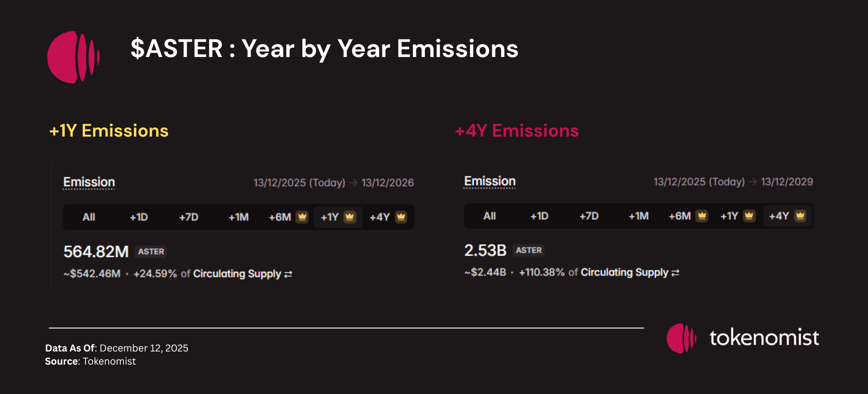Click the ASTER token badge beside 564.82M
868x394 pixels.
(151, 252)
